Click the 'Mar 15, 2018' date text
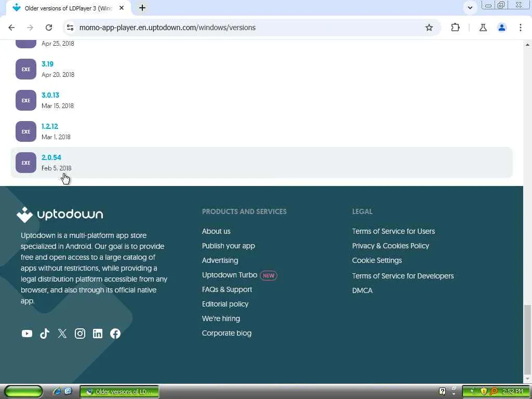532x399 pixels. (x=57, y=106)
